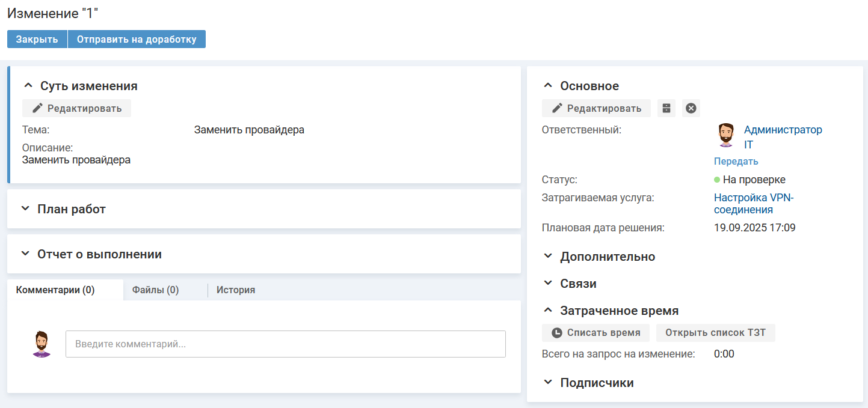
Task: Collapse the Затраченное время section
Action: 547,311
